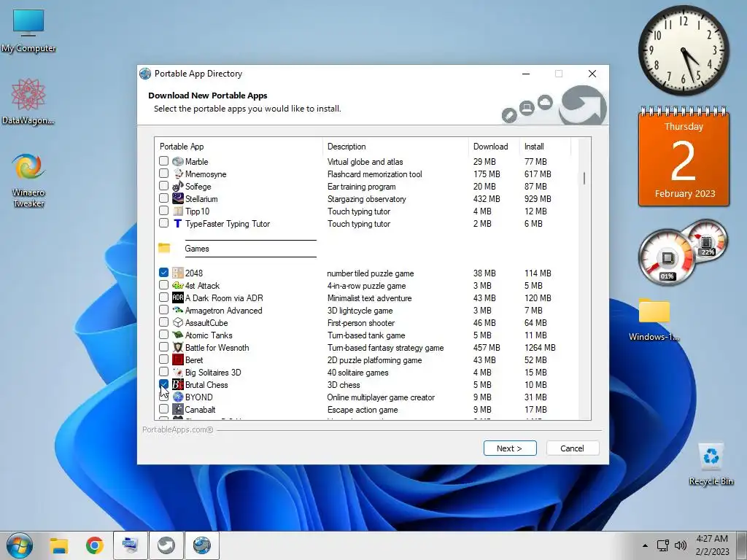
Task: Click the Install column header
Action: click(x=545, y=146)
